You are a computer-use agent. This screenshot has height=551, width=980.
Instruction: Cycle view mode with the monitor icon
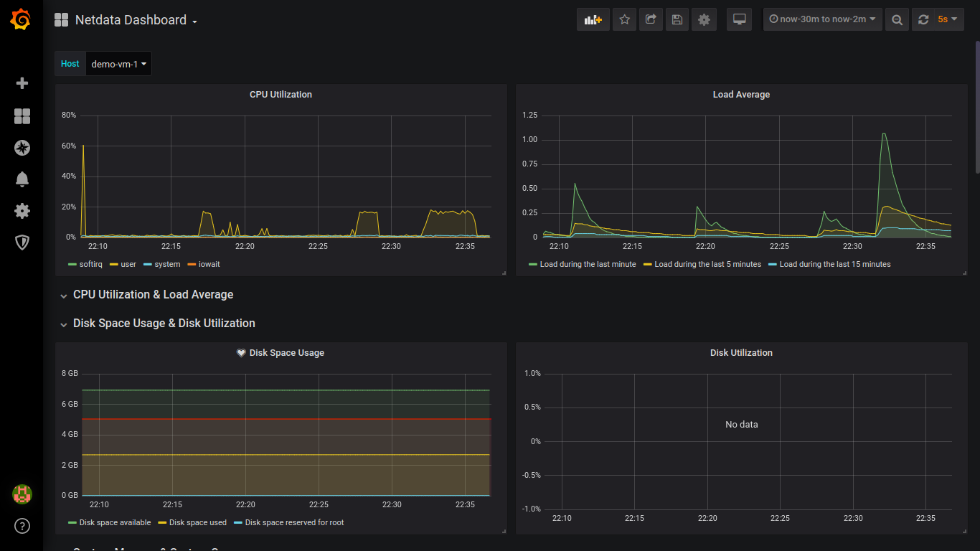(x=739, y=20)
